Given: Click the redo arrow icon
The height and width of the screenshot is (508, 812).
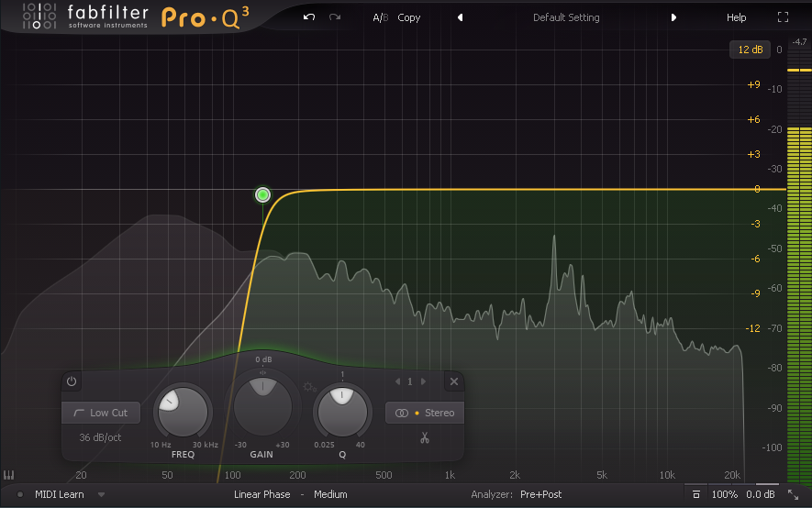Looking at the screenshot, I should pyautogui.click(x=335, y=17).
